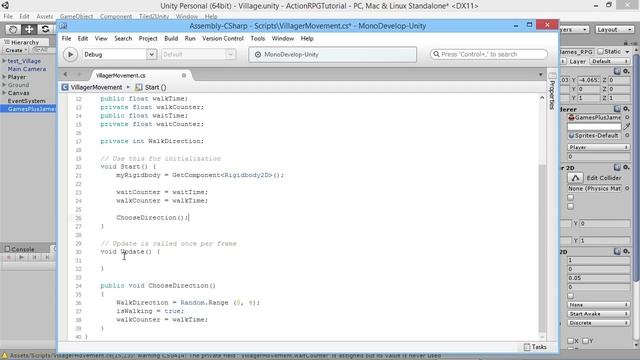Open Start Awake sleeping mode dropdown
Screen dimensions: 640x360
pyautogui.click(x=598, y=314)
